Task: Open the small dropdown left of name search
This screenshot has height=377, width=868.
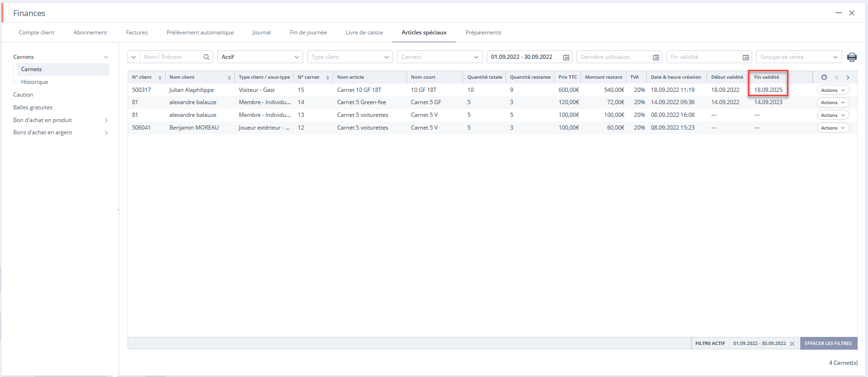Action: [134, 57]
